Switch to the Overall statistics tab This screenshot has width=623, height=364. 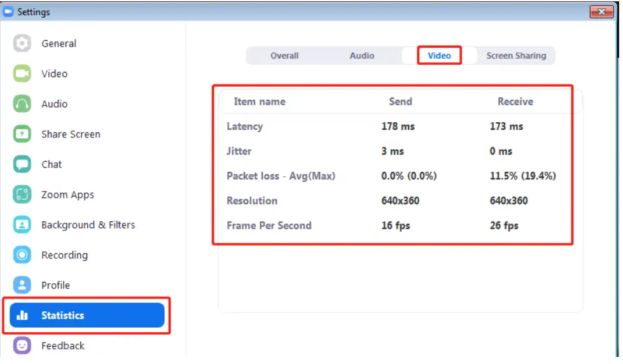coord(284,55)
